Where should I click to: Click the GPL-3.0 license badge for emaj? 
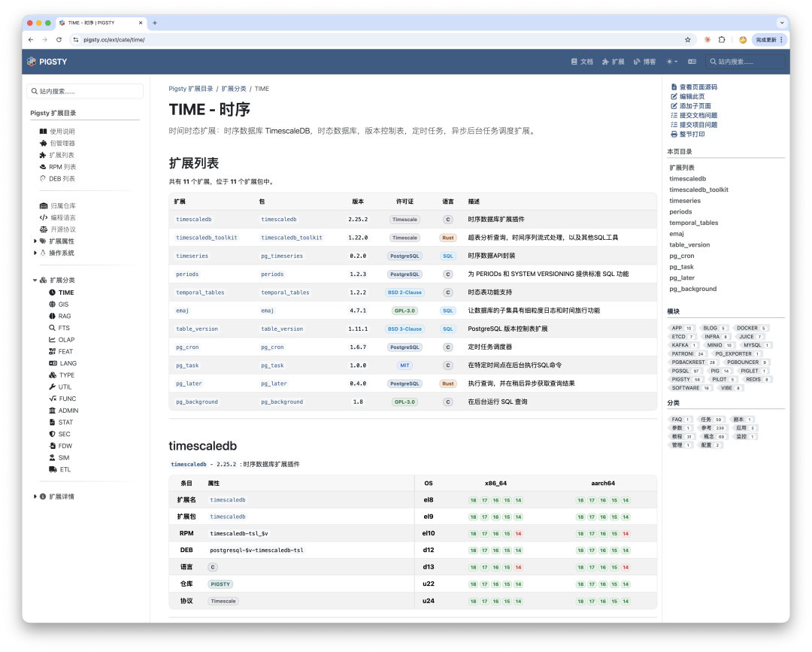(x=404, y=311)
